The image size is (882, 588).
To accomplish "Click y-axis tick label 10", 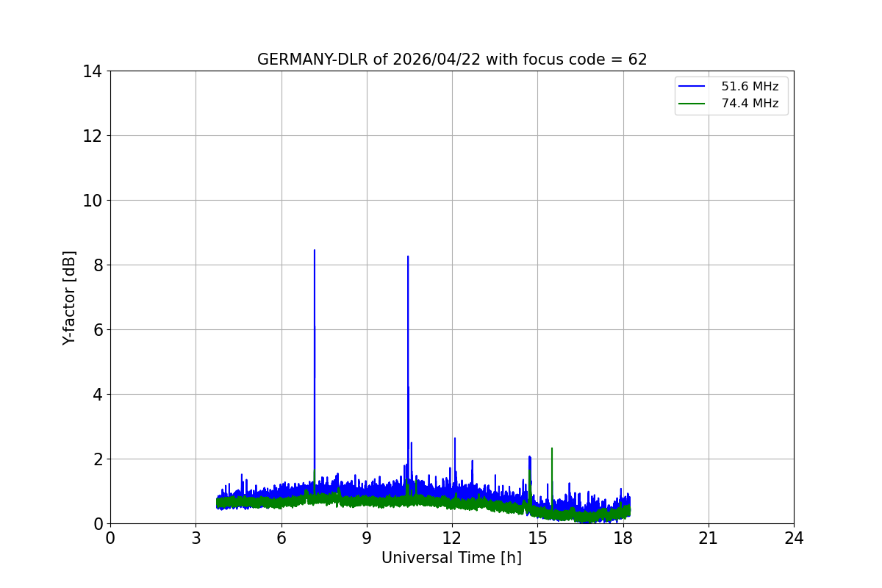I will pyautogui.click(x=93, y=201).
